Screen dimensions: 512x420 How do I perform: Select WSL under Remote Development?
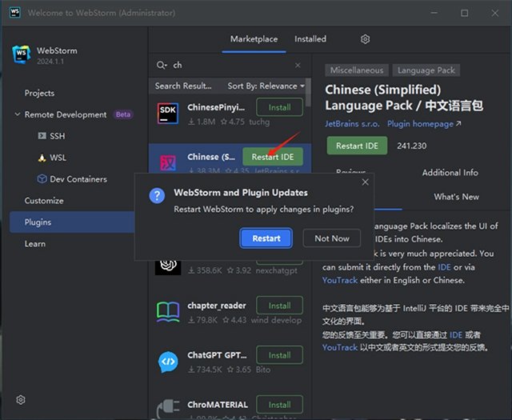tap(58, 158)
